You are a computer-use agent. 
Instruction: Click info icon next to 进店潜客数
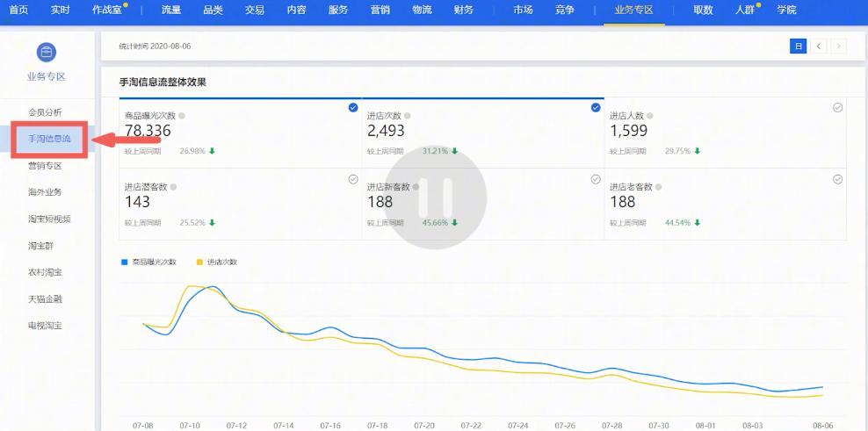point(173,187)
